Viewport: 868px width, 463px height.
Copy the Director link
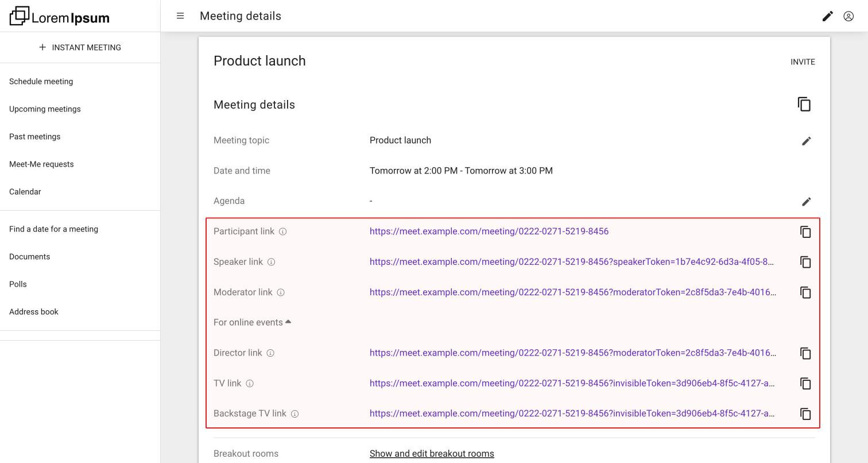pos(805,353)
